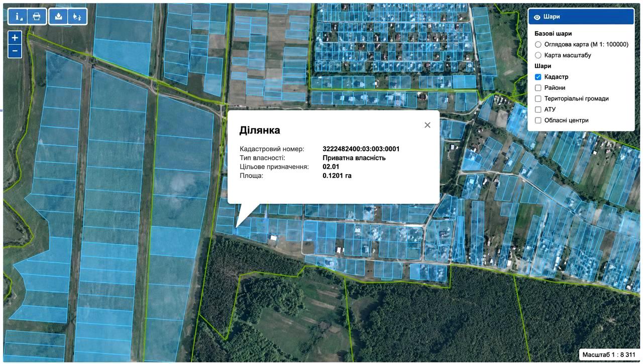
Task: Click the Масштаб 1 : 8 311 indicator
Action: pyautogui.click(x=609, y=354)
